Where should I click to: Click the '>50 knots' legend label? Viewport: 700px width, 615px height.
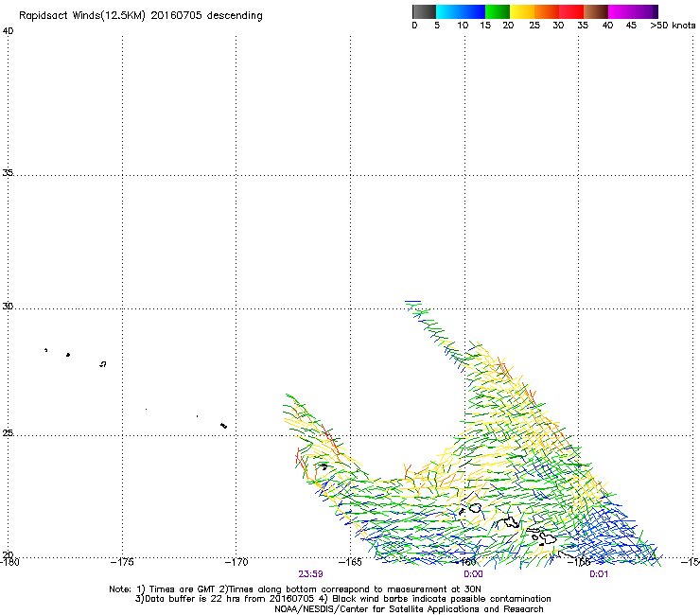click(673, 26)
